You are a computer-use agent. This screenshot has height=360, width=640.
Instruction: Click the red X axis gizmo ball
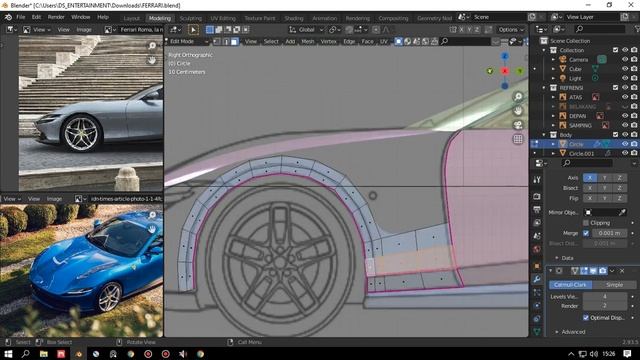505,71
